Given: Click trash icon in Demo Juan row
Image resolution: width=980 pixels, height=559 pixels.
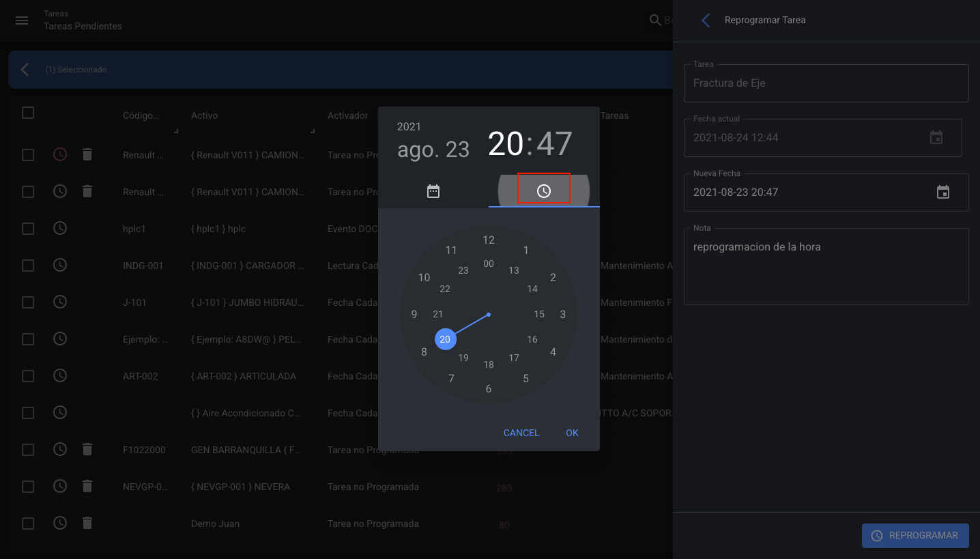Looking at the screenshot, I should coord(87,523).
